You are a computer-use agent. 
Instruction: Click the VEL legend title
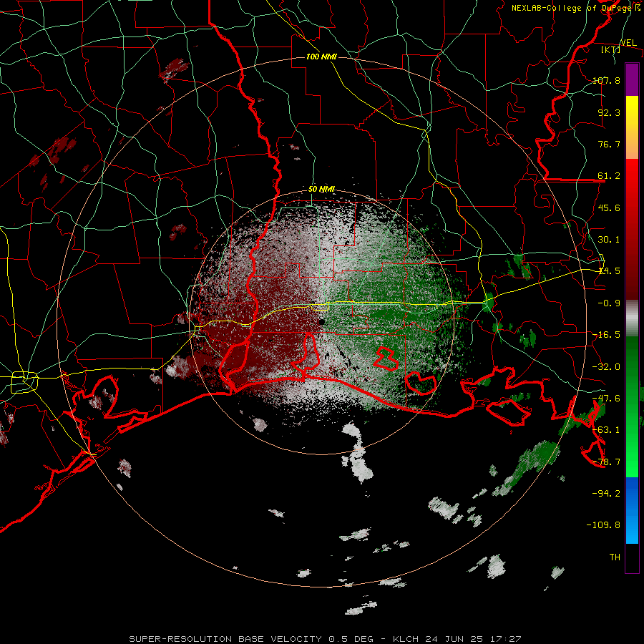628,42
